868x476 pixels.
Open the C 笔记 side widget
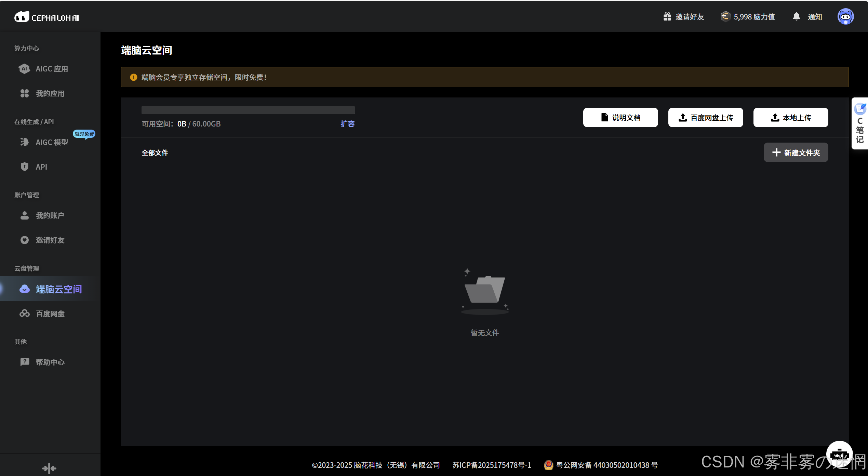pos(860,123)
